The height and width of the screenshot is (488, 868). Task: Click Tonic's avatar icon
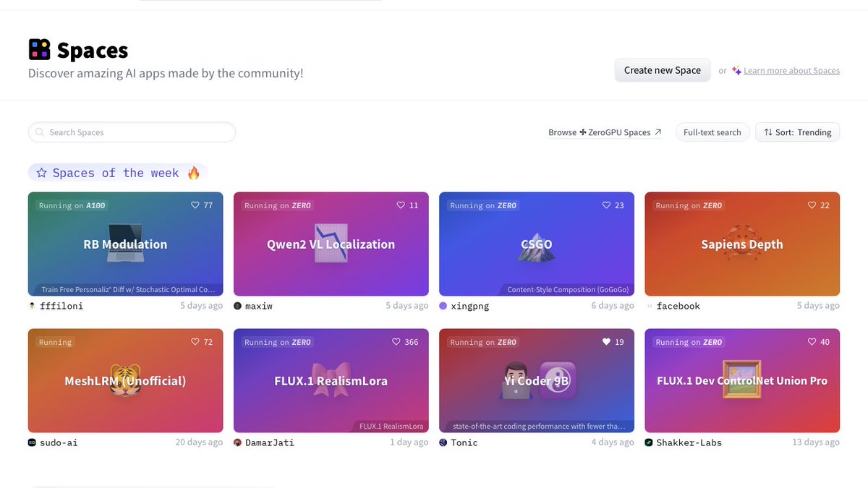coord(443,442)
